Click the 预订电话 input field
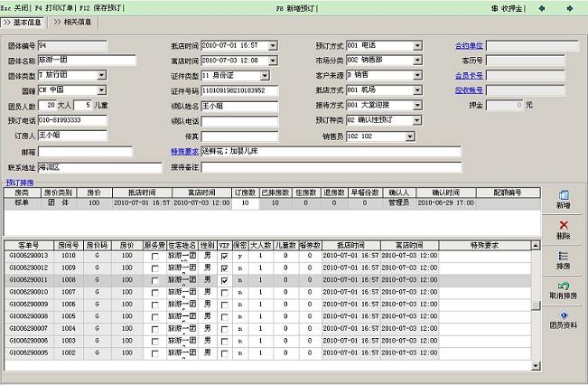The image size is (588, 385). (72, 120)
